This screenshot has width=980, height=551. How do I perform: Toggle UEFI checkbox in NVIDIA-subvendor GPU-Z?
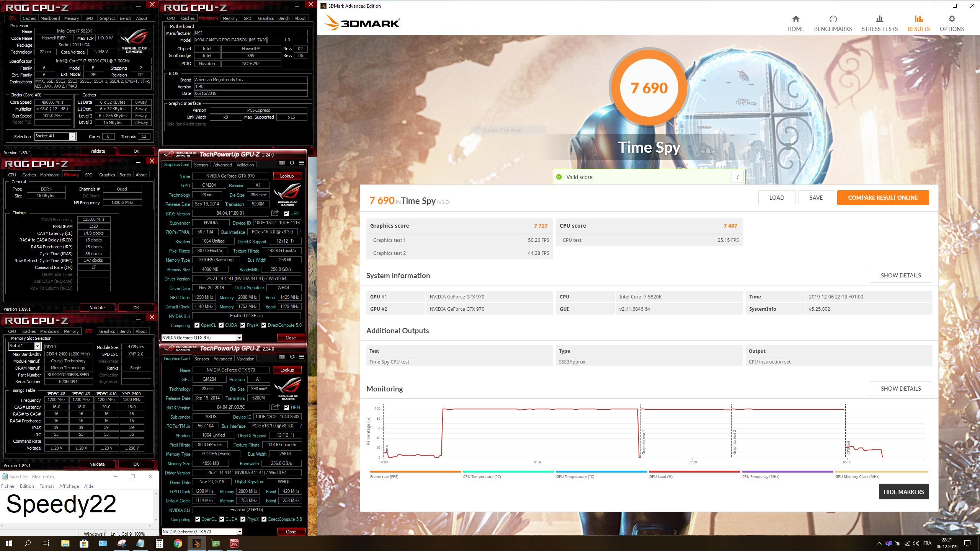tap(286, 214)
